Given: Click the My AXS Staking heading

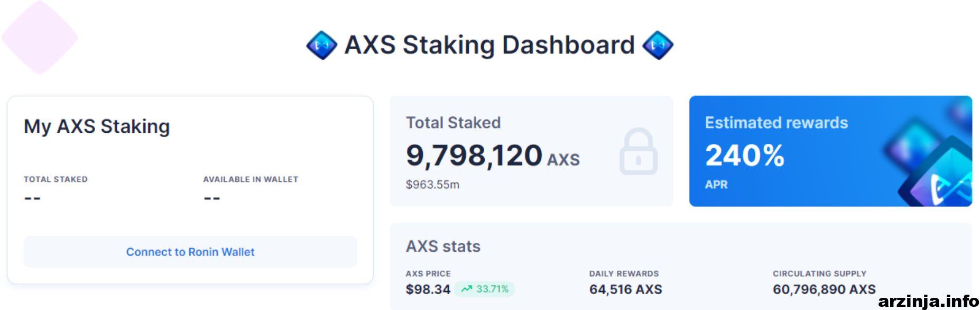Looking at the screenshot, I should tap(97, 126).
